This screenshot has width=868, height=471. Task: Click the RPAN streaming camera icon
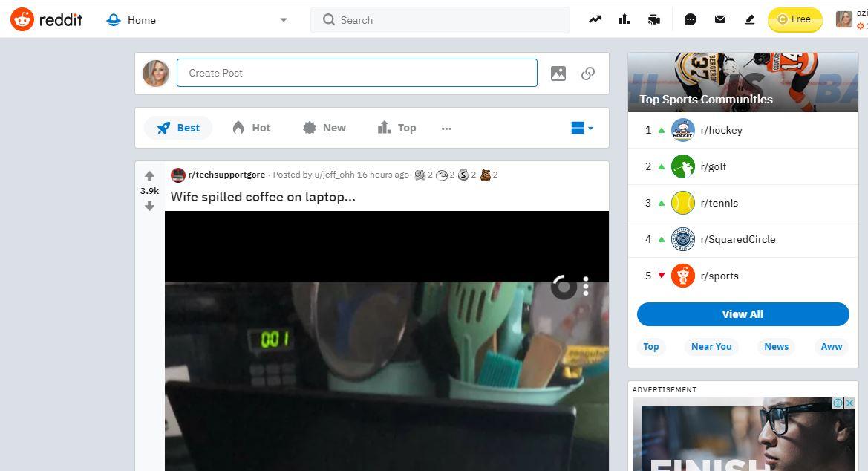(653, 19)
